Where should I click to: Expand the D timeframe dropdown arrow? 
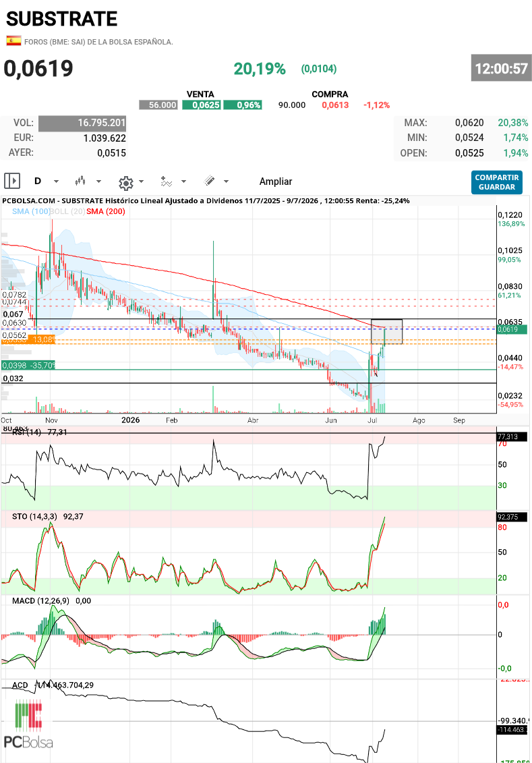(56, 181)
